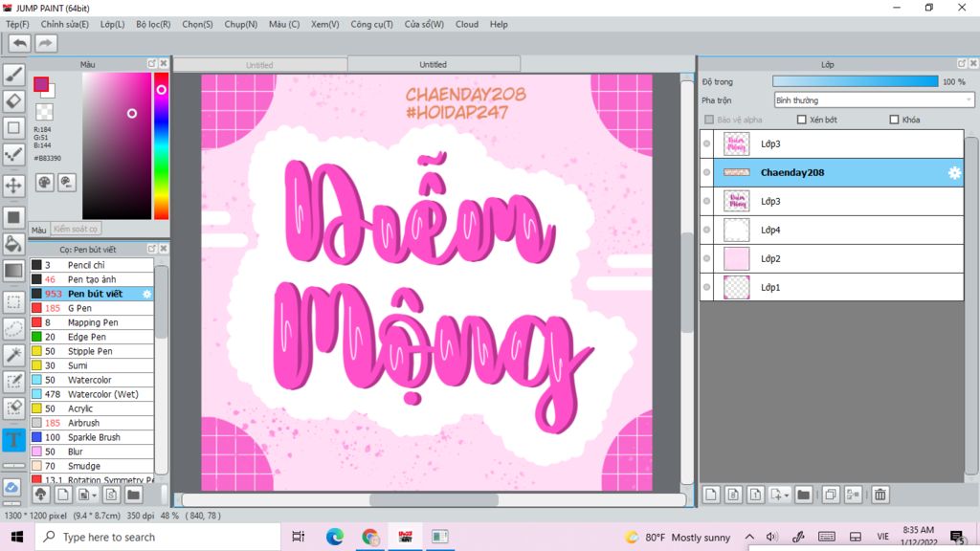Select the Sparkle Brush entry
980x551 pixels.
point(91,437)
